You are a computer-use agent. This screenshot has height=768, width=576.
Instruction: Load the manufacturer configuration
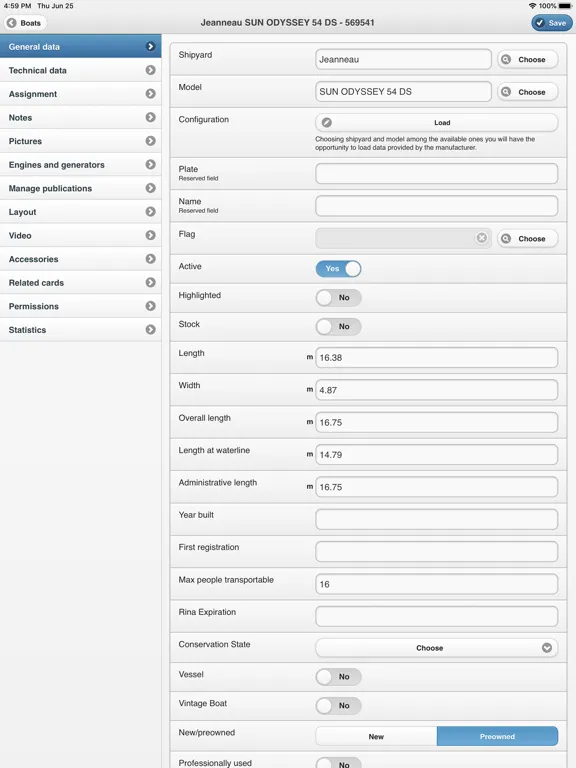pos(436,122)
